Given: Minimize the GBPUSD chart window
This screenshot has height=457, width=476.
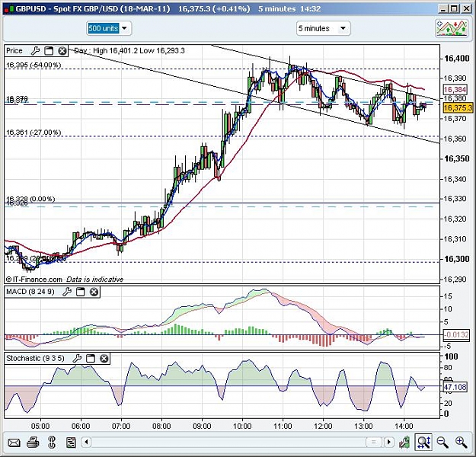Looking at the screenshot, I should pyautogui.click(x=443, y=9).
